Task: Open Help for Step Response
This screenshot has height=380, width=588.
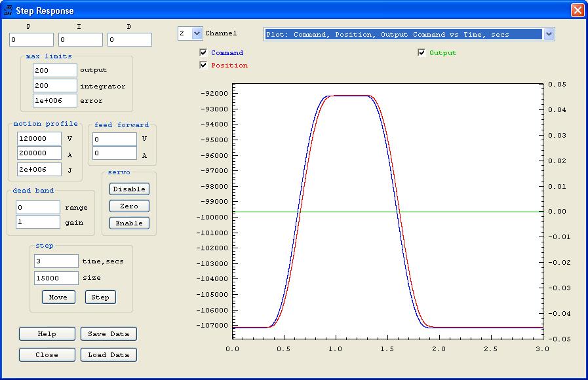Action: 47,334
